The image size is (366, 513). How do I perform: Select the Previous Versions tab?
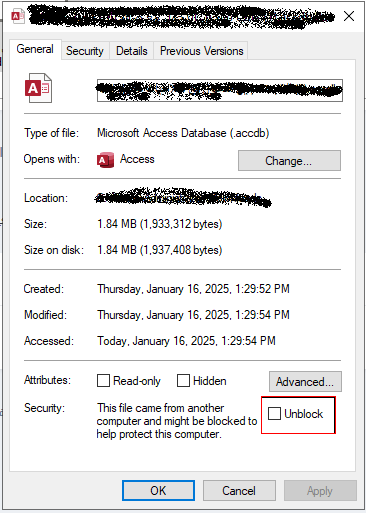[202, 51]
